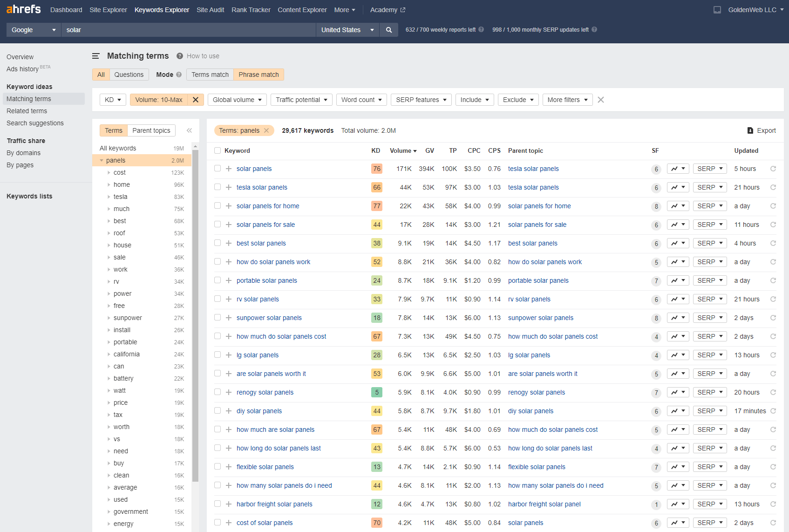Open the Content Explorer navigation item
Screen dimensions: 789x532
[x=302, y=10]
